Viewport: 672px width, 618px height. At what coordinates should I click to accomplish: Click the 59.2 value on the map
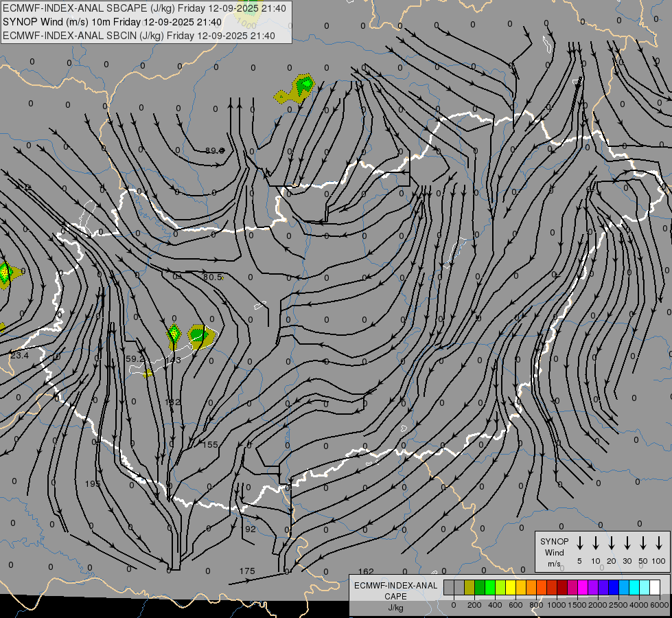click(x=135, y=358)
